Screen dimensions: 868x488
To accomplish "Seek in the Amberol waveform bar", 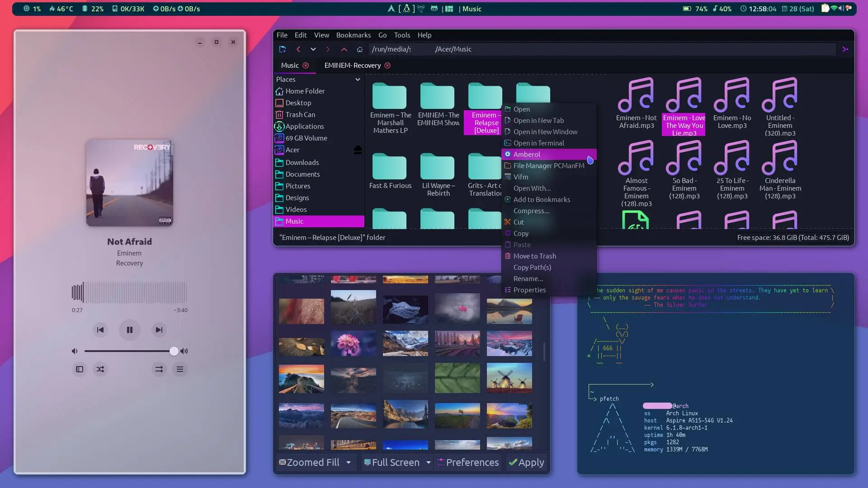I will (129, 292).
